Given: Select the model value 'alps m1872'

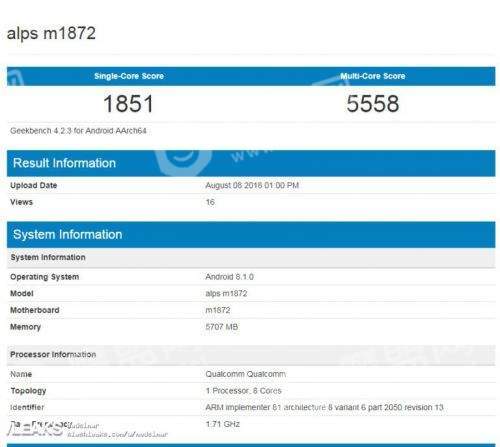Looking at the screenshot, I should click(x=226, y=294).
